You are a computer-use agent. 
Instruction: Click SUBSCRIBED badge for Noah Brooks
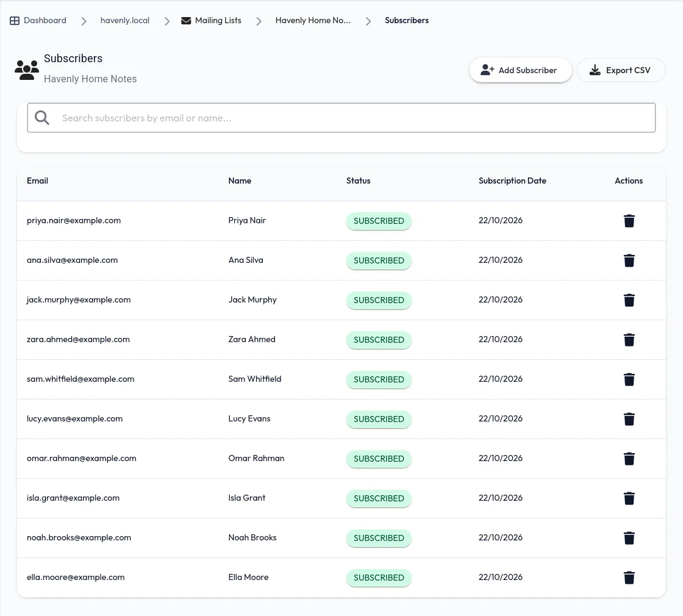coord(379,538)
